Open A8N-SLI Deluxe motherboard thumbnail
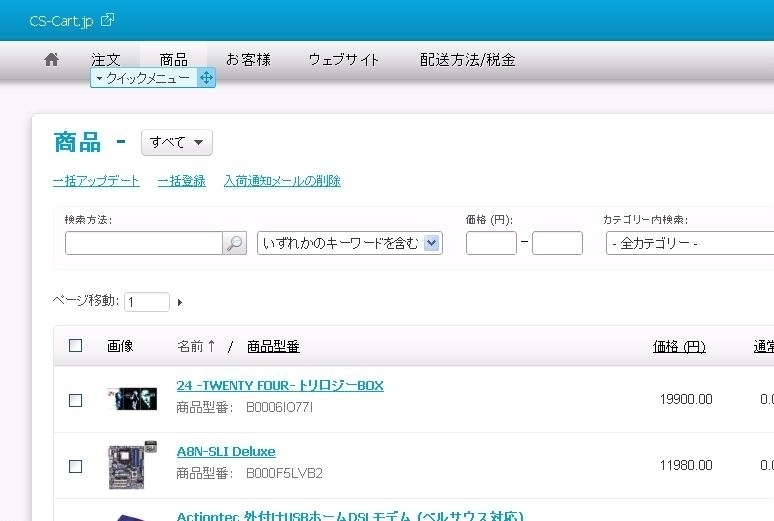 [132, 465]
